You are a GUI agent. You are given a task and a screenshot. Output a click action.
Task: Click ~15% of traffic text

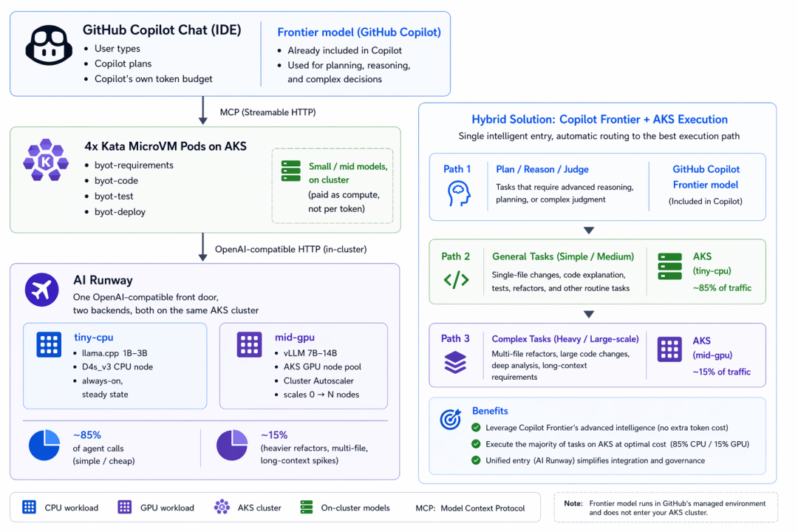click(721, 372)
